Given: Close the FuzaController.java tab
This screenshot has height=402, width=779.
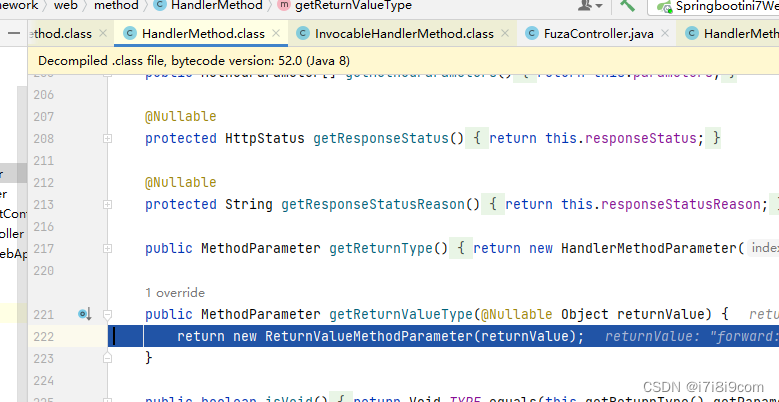Looking at the screenshot, I should pos(665,34).
